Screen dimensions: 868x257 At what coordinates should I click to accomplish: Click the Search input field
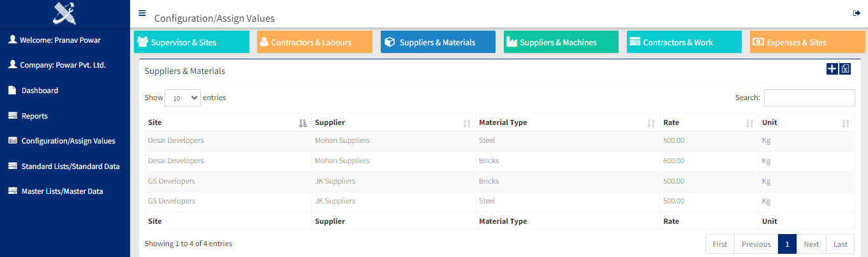(x=809, y=98)
